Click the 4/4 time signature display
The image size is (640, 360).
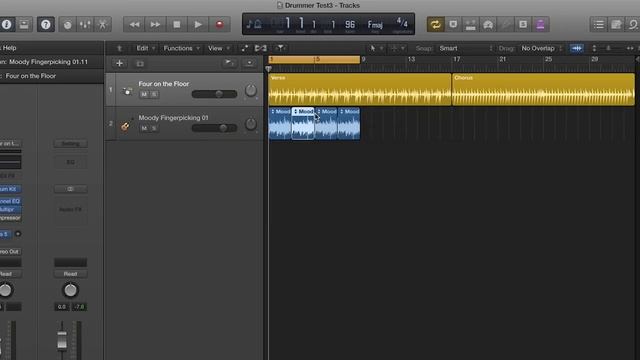pos(402,22)
